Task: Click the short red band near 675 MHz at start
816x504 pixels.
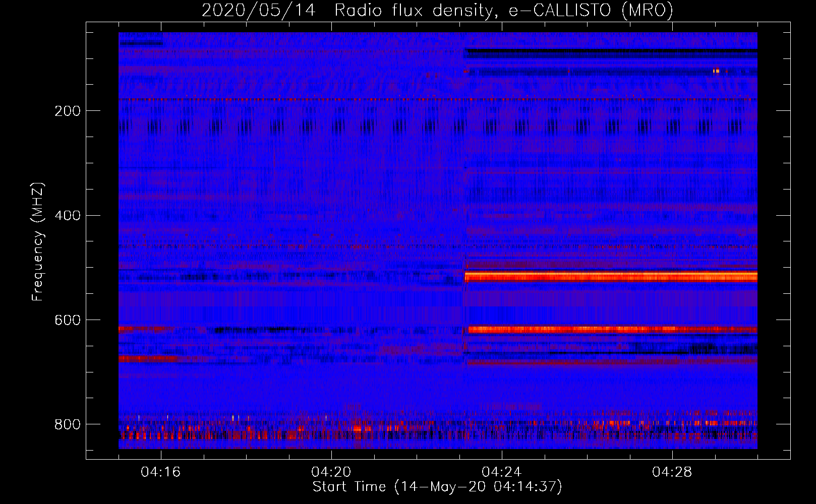Action: tap(148, 359)
